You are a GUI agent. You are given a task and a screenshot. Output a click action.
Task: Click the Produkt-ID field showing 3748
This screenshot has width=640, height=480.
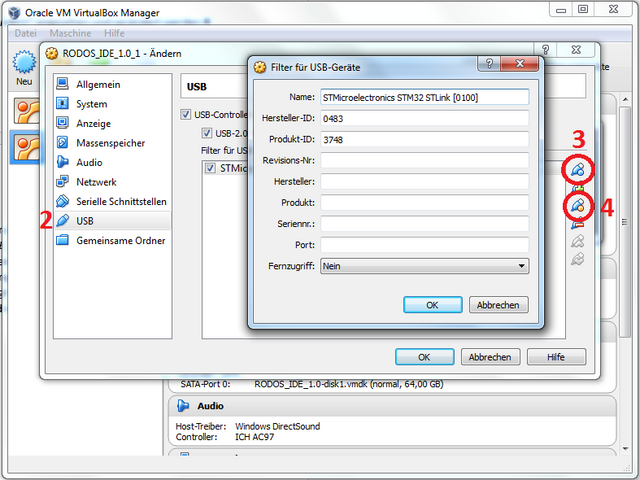pos(424,140)
